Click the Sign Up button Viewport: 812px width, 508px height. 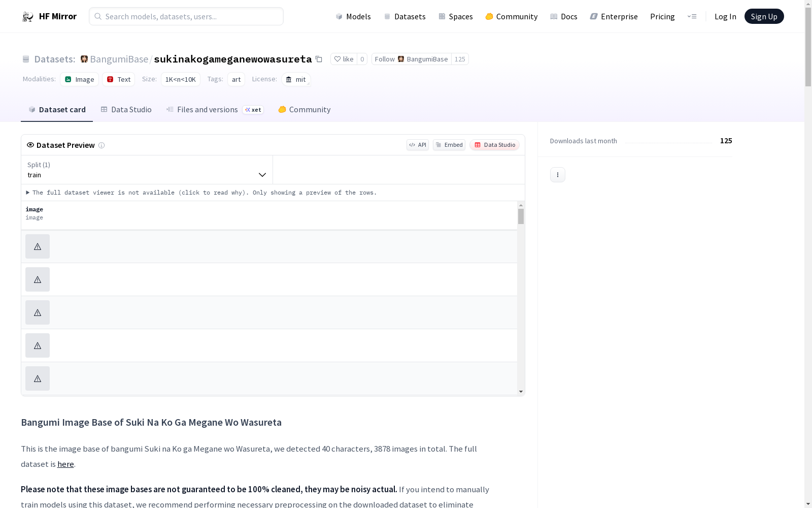764,16
